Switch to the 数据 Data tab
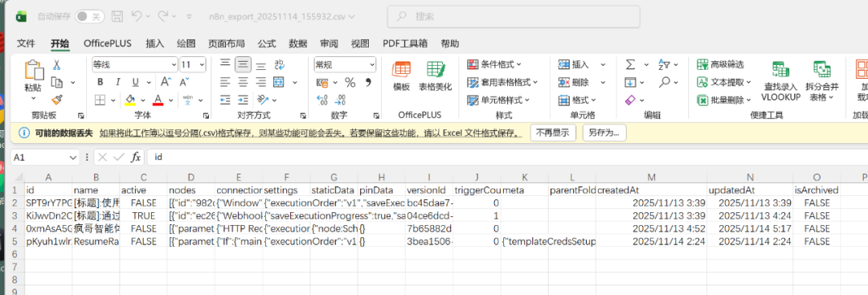Screen dimensions: 868x295 click(298, 43)
